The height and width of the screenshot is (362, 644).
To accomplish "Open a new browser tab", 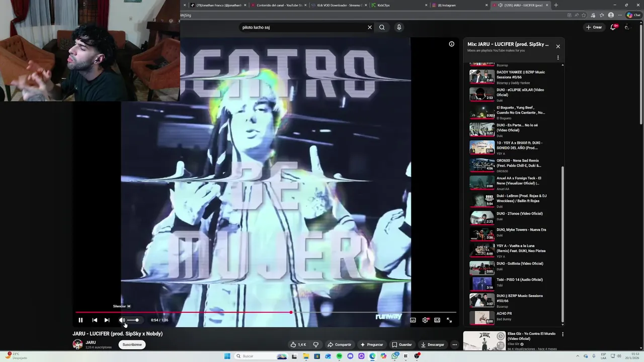I will coord(556,5).
